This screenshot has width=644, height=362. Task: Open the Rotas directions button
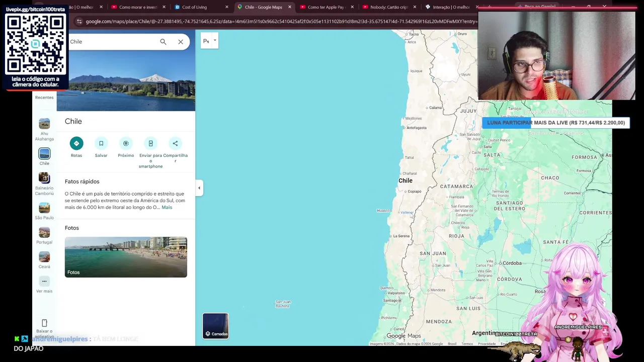click(x=76, y=143)
